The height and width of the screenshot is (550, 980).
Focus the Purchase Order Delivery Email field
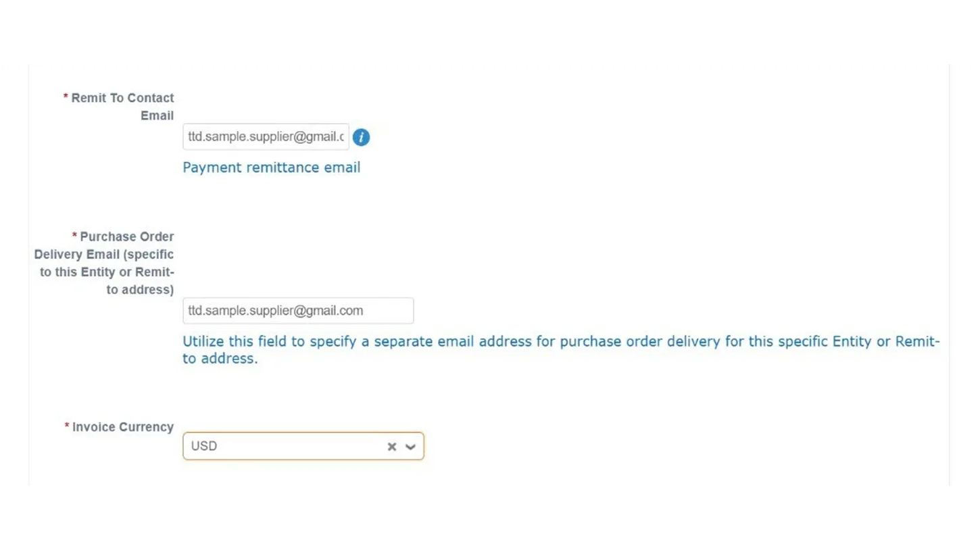297,311
